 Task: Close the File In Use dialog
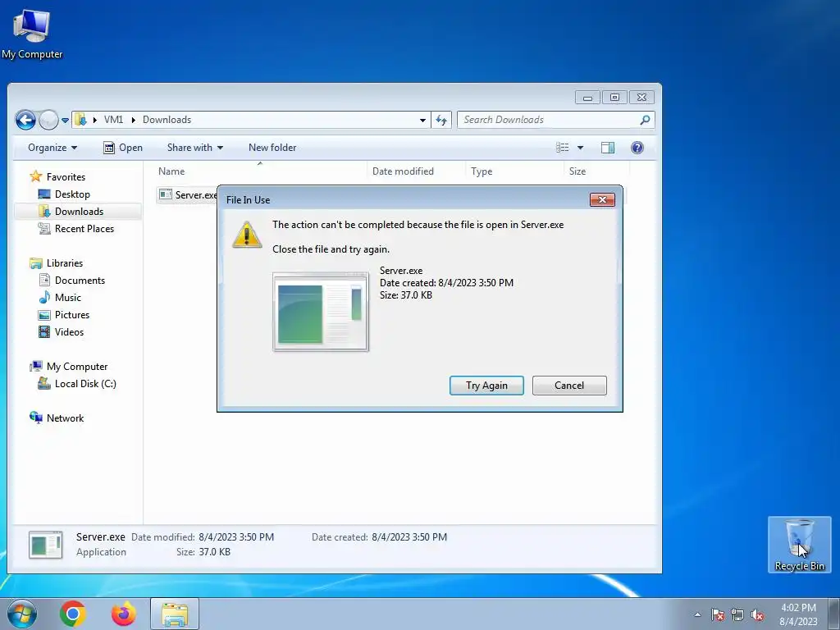(602, 200)
